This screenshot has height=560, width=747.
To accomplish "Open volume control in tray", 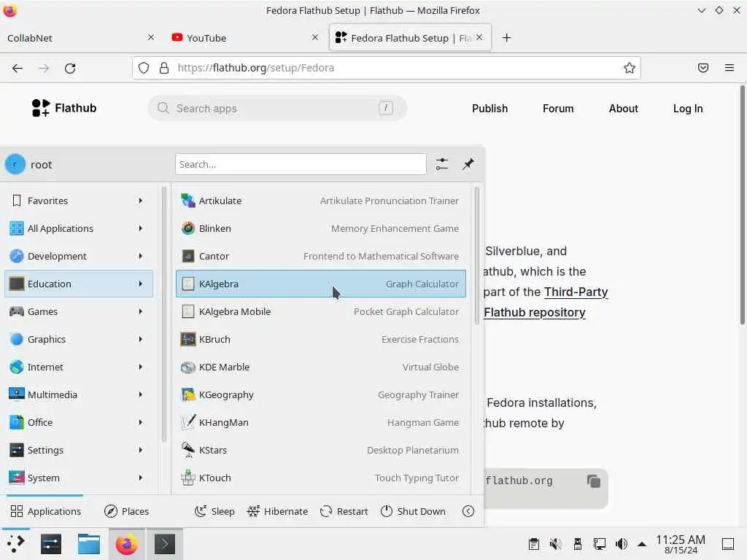I will pos(622,544).
